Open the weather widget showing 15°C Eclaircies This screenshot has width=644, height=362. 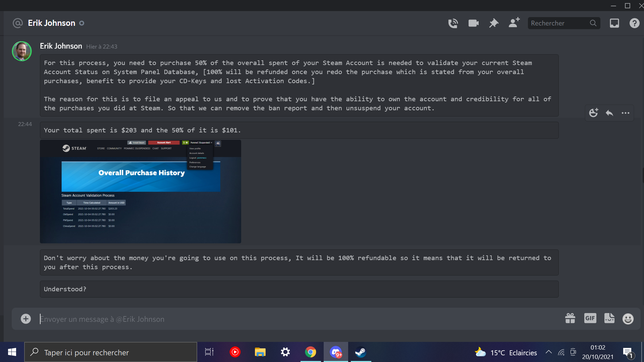click(x=506, y=352)
